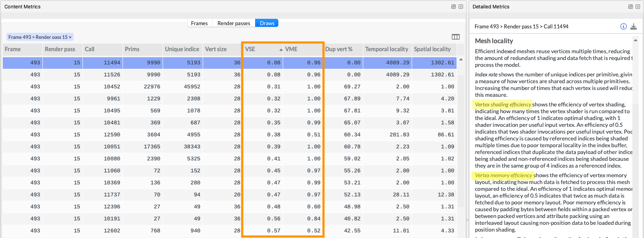Click the Temporal locality value 201.83
This screenshot has height=238, width=644.
pos(399,134)
